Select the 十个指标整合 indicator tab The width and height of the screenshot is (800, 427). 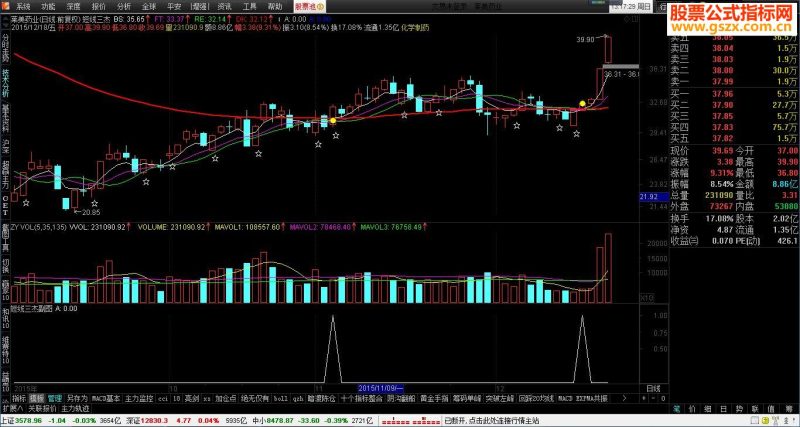[361, 398]
